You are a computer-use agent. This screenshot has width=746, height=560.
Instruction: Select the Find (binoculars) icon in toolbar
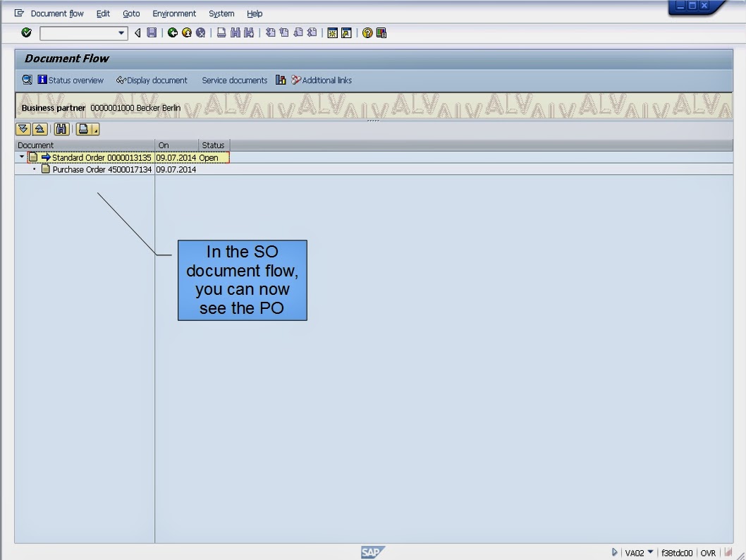(x=233, y=32)
